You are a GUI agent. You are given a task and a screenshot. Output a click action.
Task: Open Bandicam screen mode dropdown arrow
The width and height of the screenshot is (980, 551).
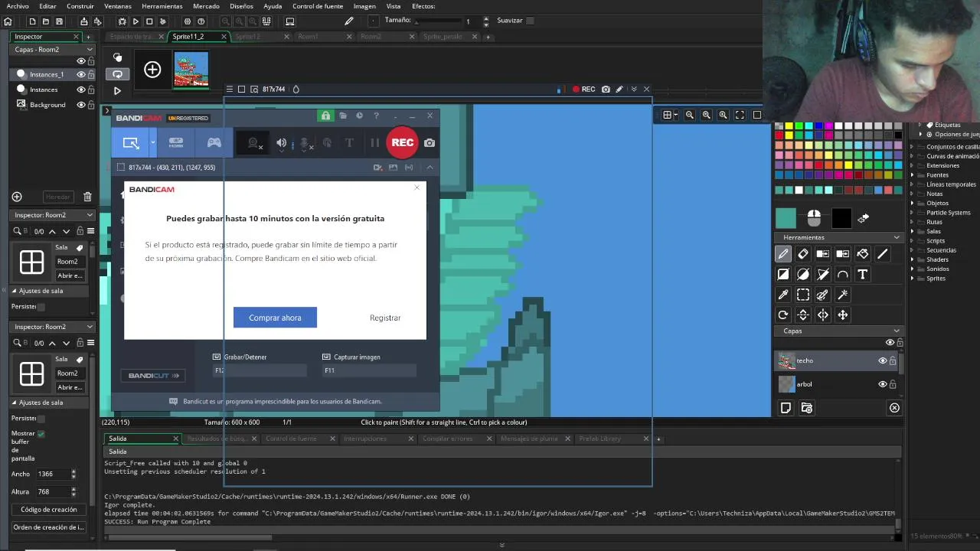152,142
